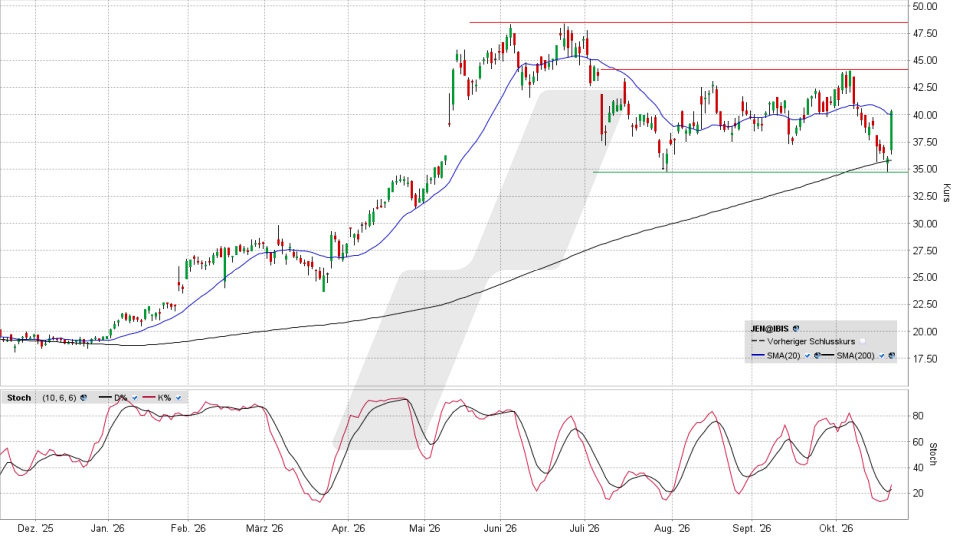Screen dimensions: 960x540
Task: Toggle the D% line checkbox
Action: 135,398
